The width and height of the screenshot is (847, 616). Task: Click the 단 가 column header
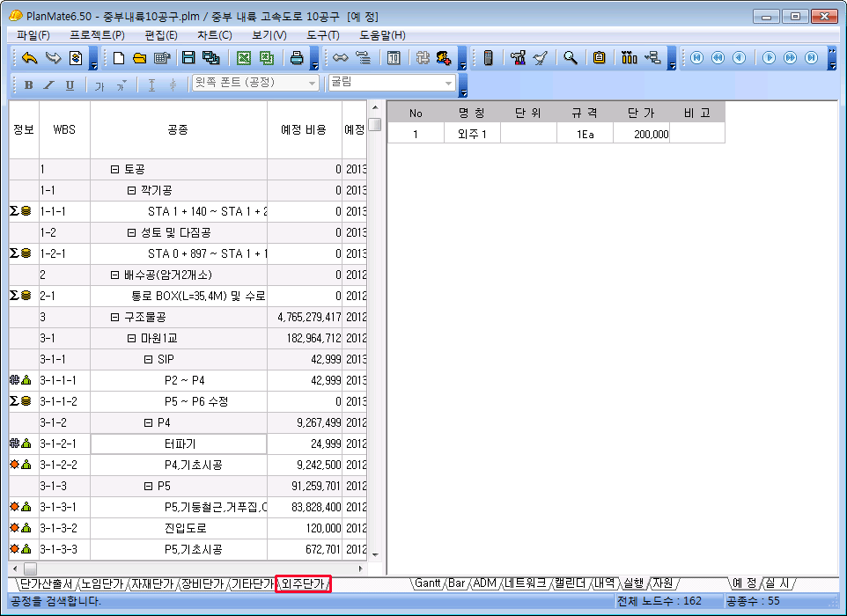(641, 113)
